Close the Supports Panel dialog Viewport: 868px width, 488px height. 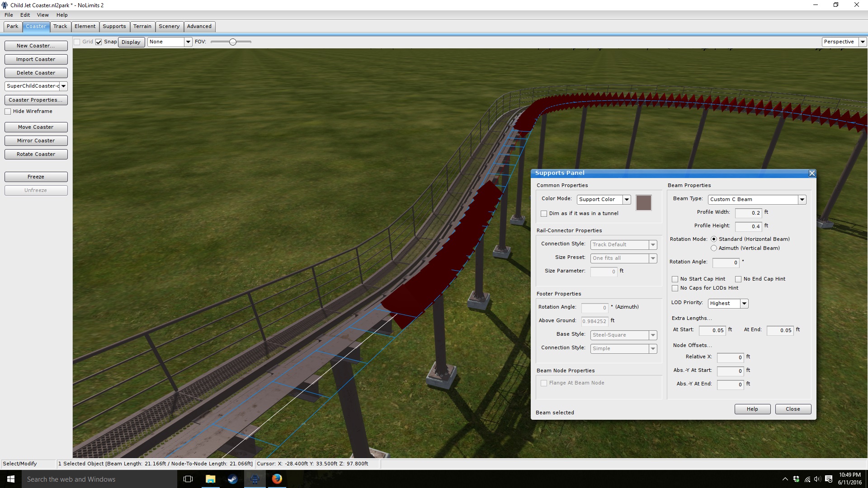point(811,173)
